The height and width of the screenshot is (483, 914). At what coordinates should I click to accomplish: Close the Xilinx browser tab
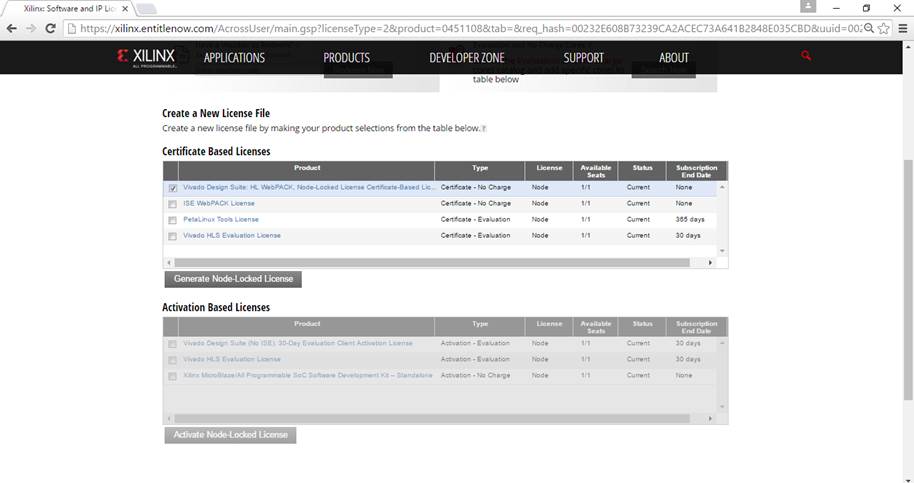(x=125, y=9)
